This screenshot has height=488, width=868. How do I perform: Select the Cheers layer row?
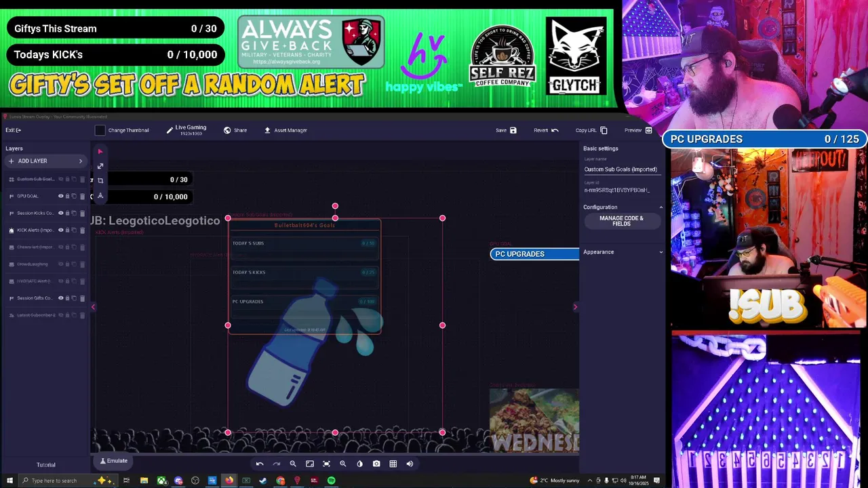[46, 247]
